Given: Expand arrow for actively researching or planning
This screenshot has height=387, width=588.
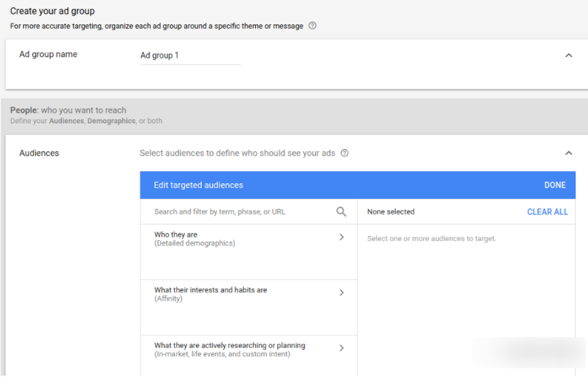Looking at the screenshot, I should tap(341, 348).
